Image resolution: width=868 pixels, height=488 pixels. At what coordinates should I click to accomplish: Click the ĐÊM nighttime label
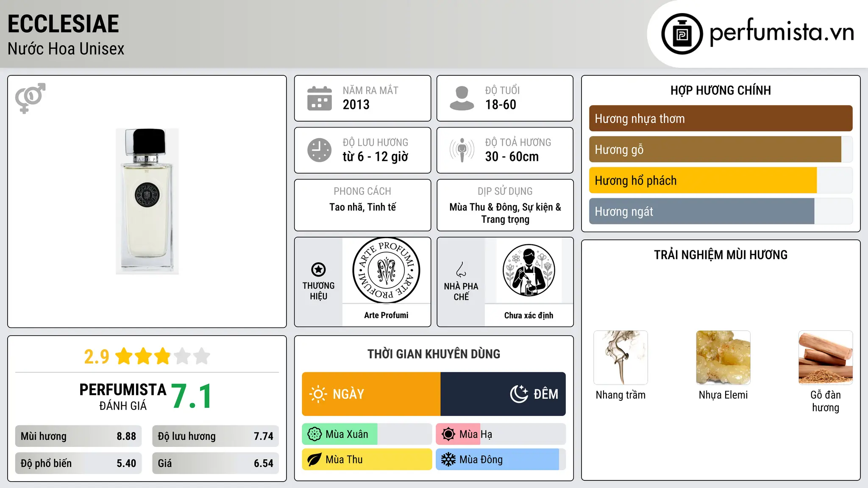click(546, 394)
